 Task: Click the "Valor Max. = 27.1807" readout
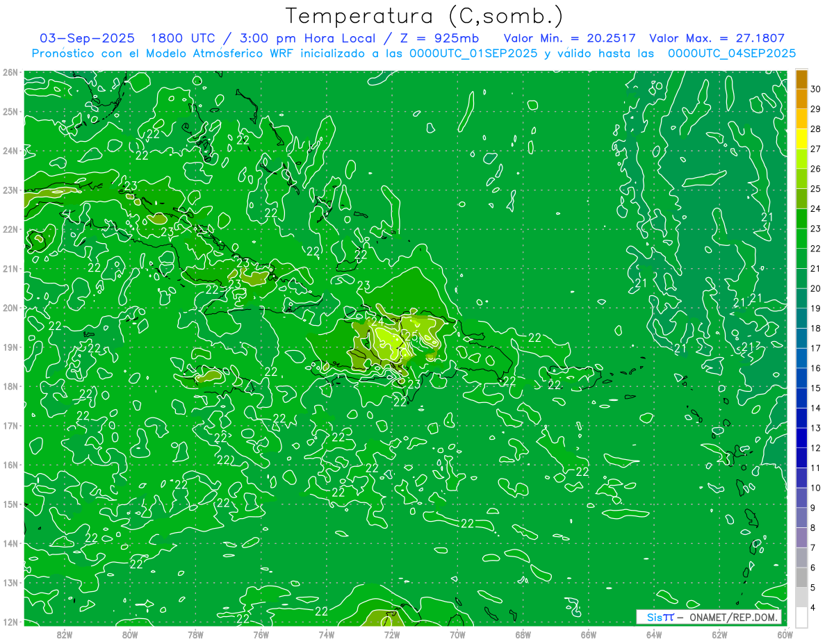coord(717,38)
